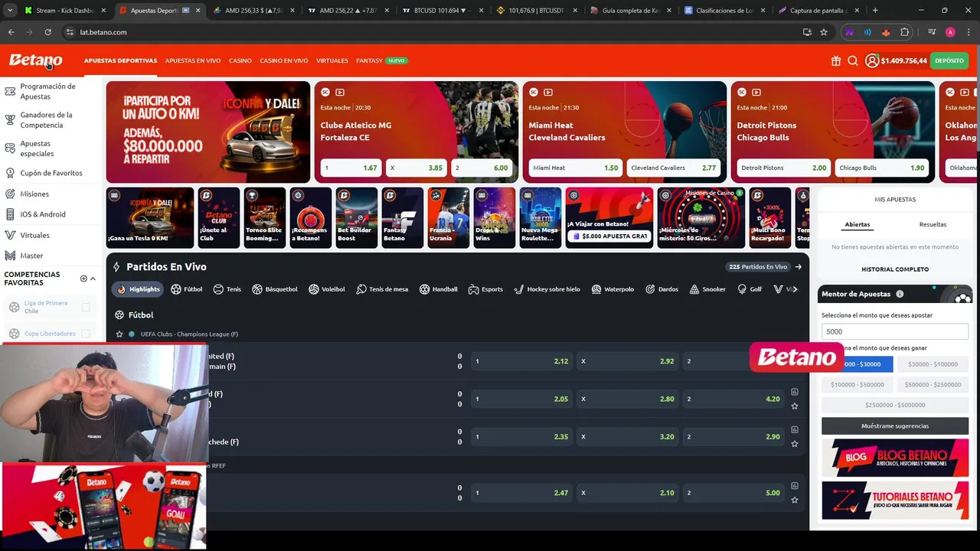
Task: Select the Golf sport filter
Action: 750,289
